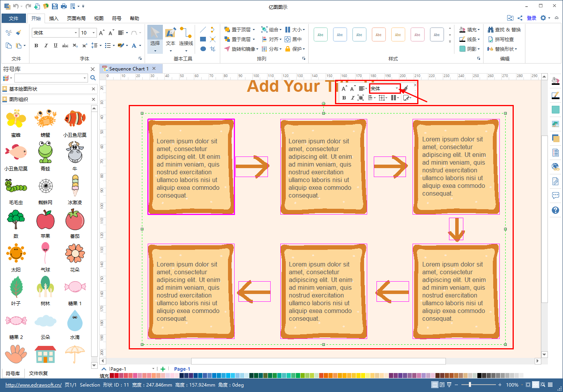Click the symbol library search field

(x=50, y=78)
